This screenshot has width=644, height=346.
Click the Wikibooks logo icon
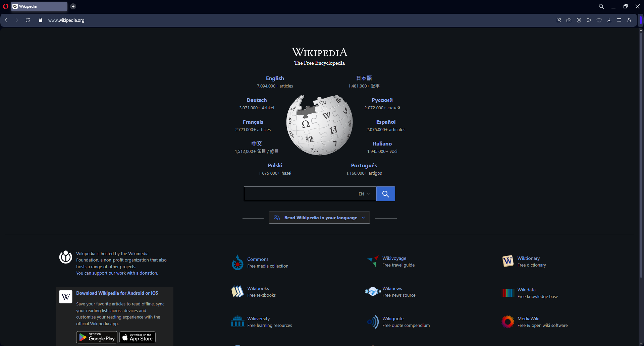click(237, 291)
